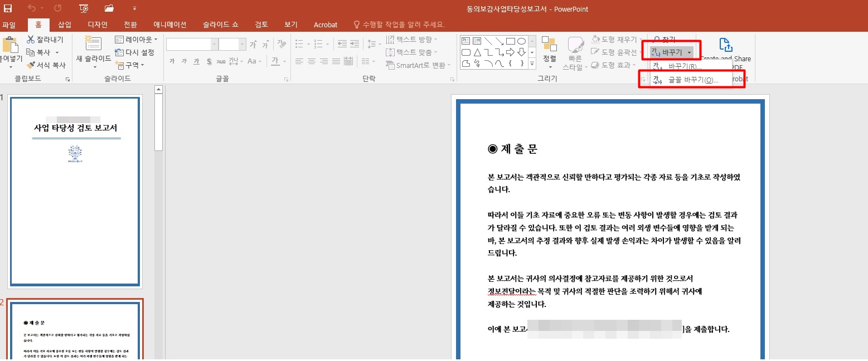Expand the 구역 section dropdown

pyautogui.click(x=130, y=65)
